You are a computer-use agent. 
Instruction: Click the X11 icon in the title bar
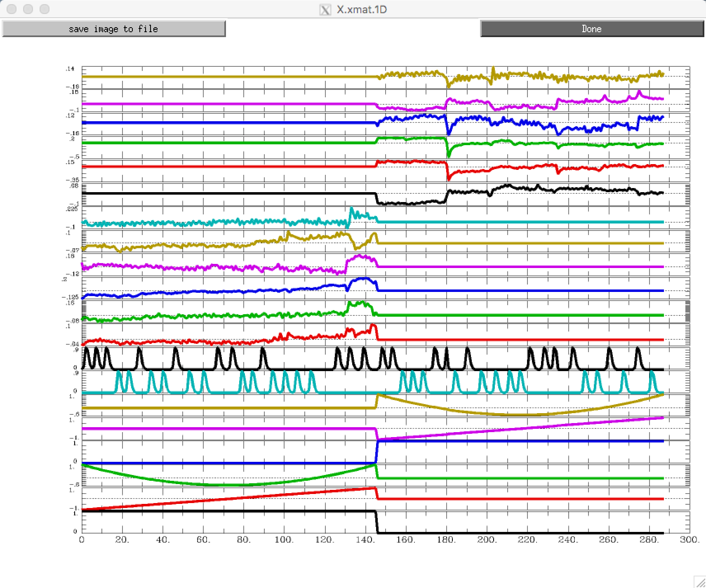325,9
